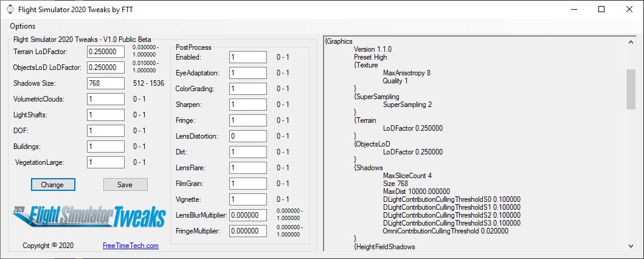Viewport: 644px width, 259px height.
Task: Click the Sharpen value box
Action: click(x=248, y=105)
